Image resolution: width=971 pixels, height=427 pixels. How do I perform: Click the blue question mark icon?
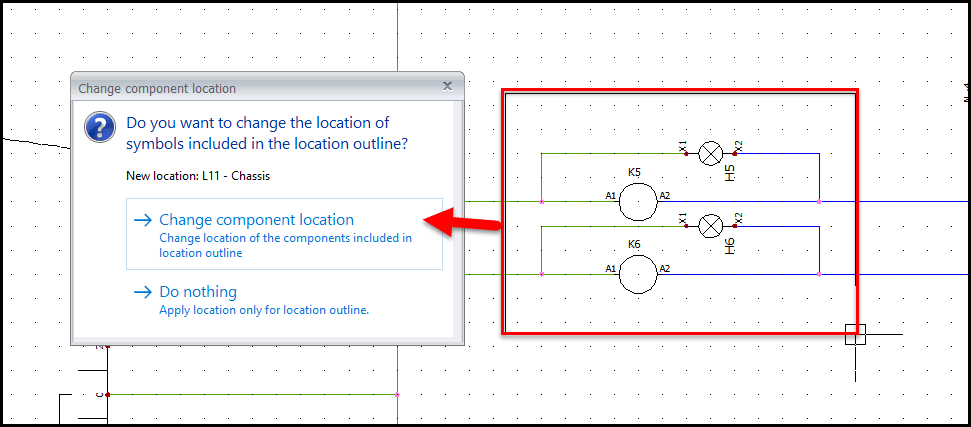click(x=100, y=126)
